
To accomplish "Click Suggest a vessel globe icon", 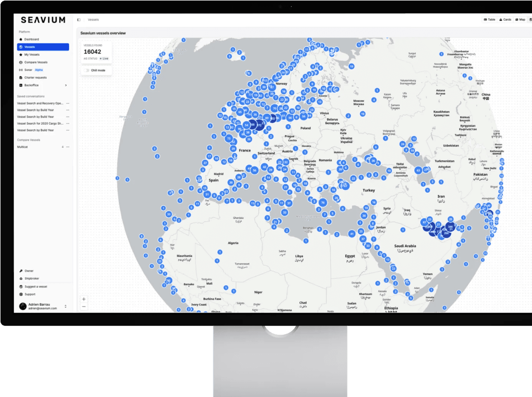I will point(21,286).
